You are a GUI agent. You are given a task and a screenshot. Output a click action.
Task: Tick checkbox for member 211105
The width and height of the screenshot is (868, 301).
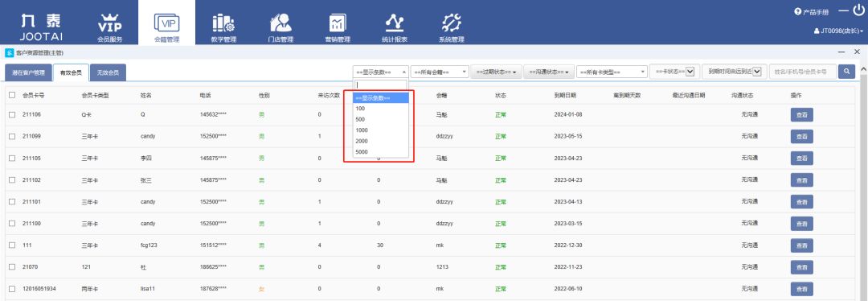coord(12,158)
